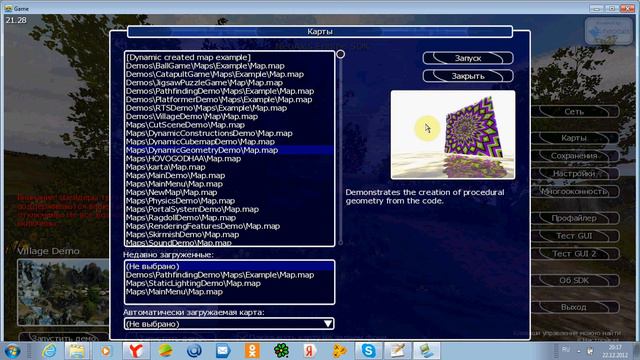640x360 pixels.
Task: Select Maps\PortalSystemDemo\Map.map
Action: click(x=229, y=209)
